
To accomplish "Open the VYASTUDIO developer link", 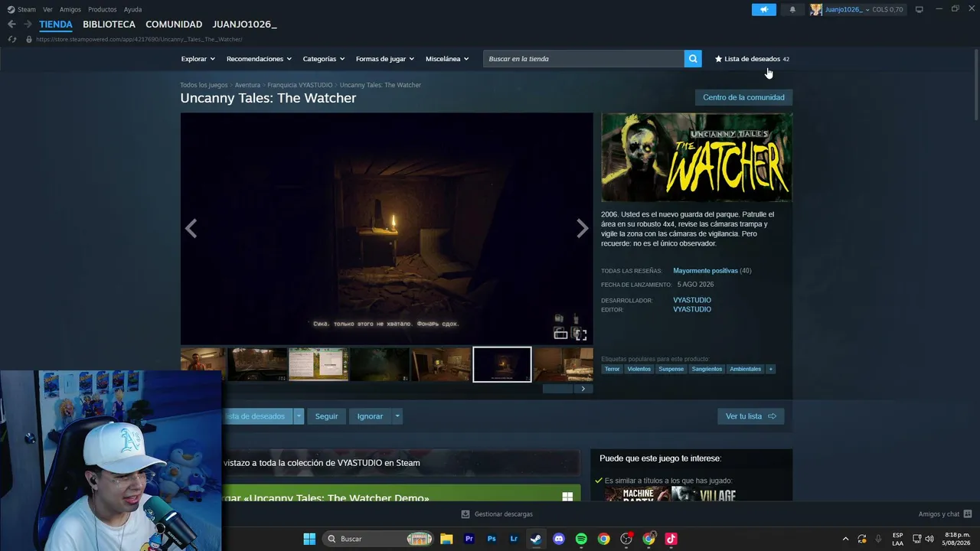I will 692,300.
